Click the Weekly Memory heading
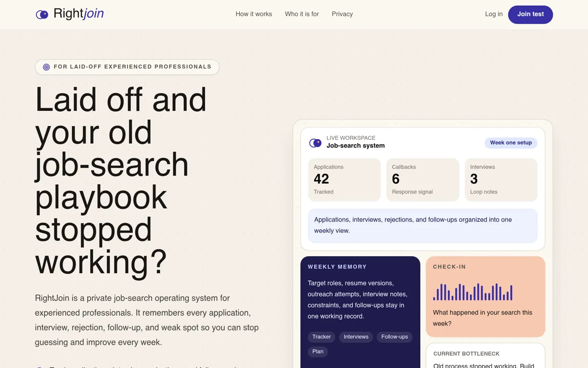The image size is (588, 368). pyautogui.click(x=337, y=267)
